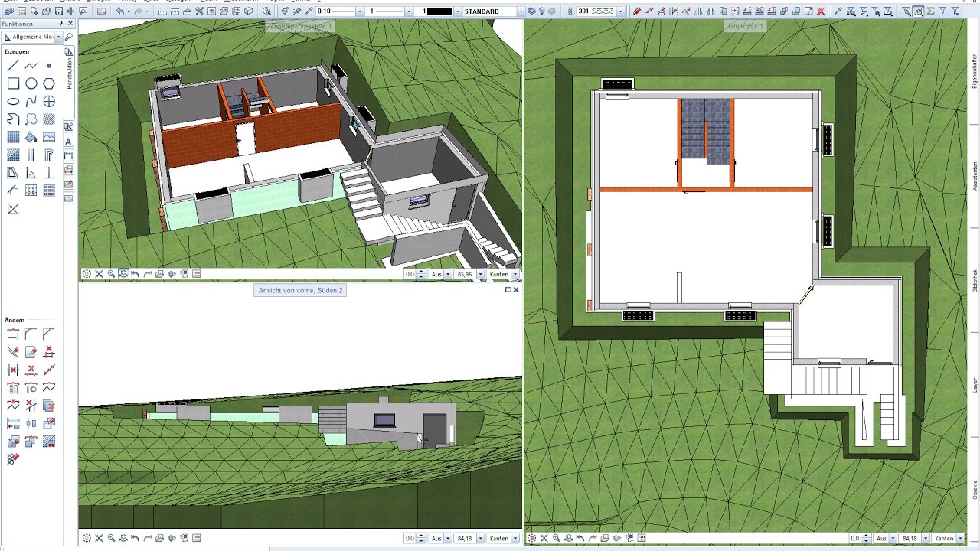The height and width of the screenshot is (551, 980).
Task: Click the text 'A' icon in side strip
Action: [x=69, y=142]
